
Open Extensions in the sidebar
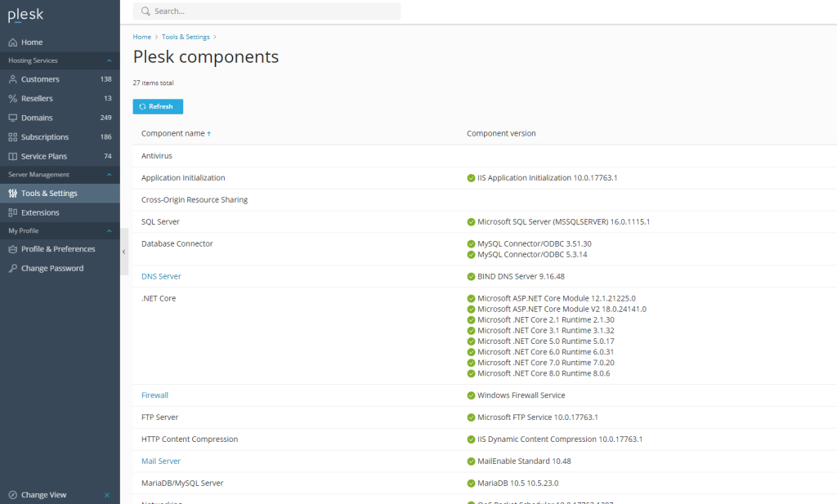(60, 212)
